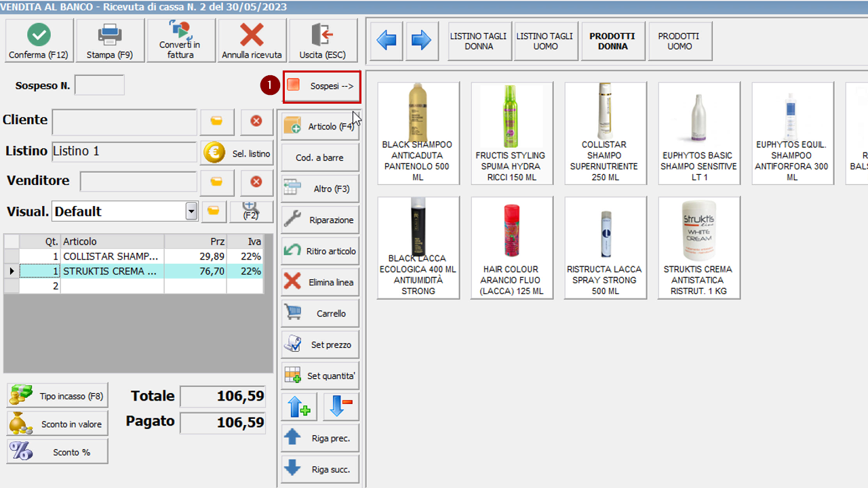The height and width of the screenshot is (488, 868).
Task: Click the Articolo column header
Action: pyautogui.click(x=113, y=241)
